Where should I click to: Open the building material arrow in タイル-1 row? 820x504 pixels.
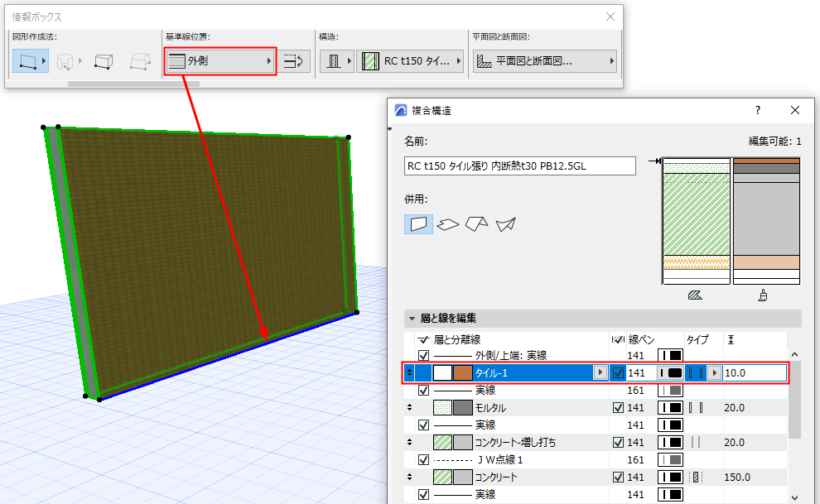click(600, 372)
